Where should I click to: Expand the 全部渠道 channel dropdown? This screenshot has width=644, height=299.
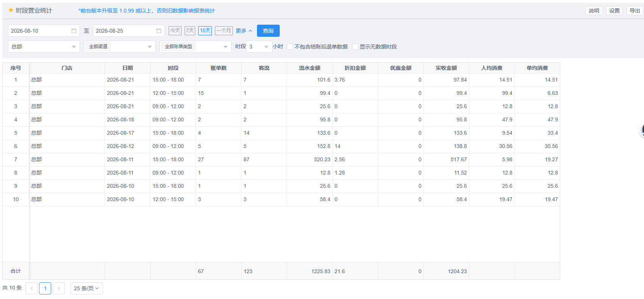[120, 47]
